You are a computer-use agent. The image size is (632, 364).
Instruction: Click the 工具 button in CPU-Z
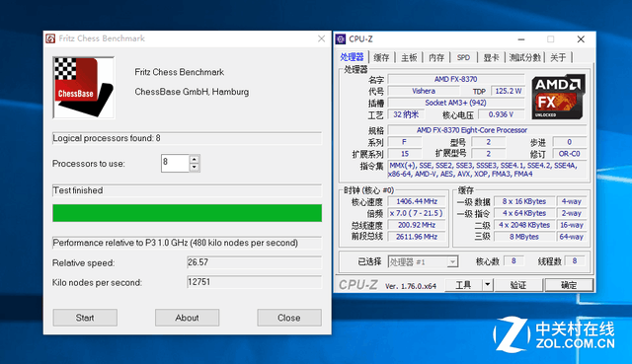(x=463, y=285)
